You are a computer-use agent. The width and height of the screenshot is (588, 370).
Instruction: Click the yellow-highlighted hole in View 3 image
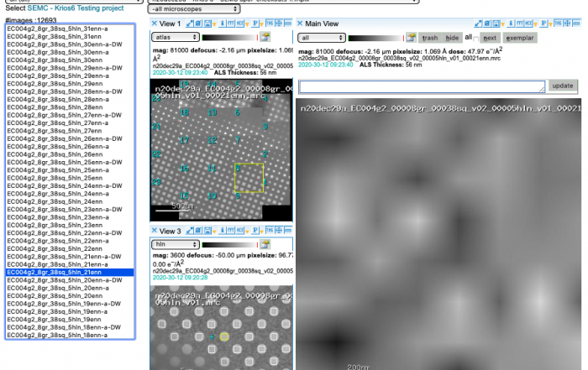(x=224, y=336)
